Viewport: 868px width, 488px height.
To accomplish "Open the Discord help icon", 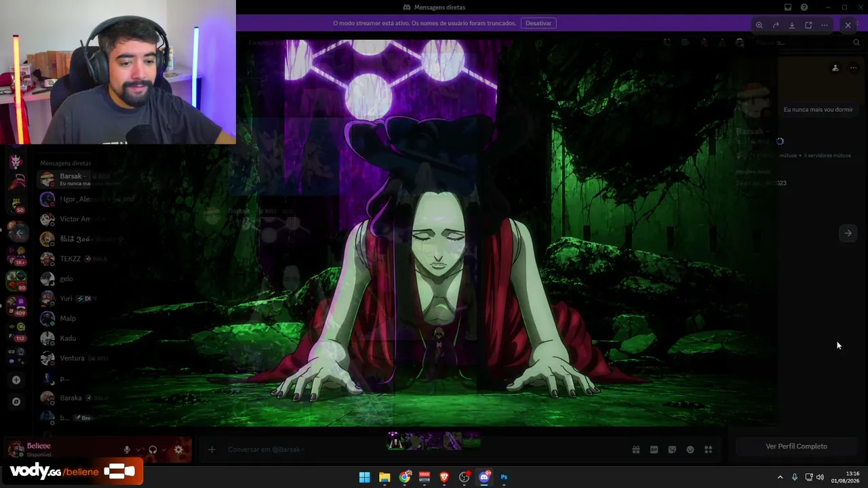I will 804,7.
